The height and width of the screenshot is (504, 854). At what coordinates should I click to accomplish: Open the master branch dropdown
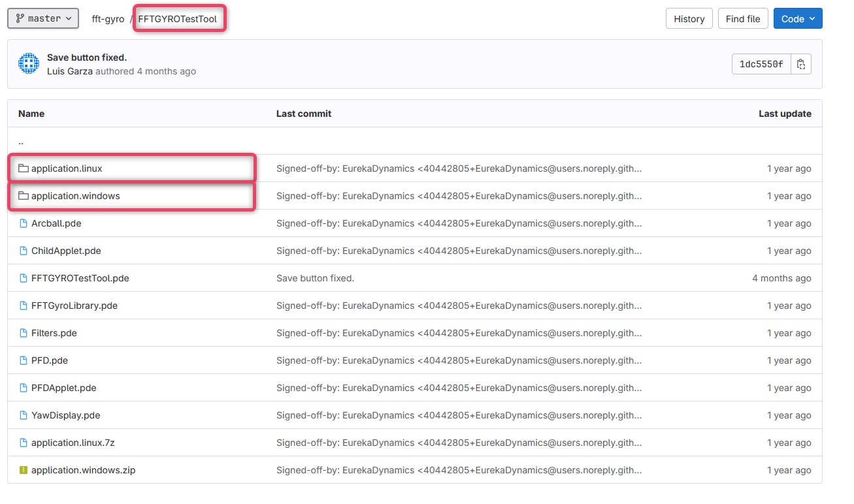(43, 19)
